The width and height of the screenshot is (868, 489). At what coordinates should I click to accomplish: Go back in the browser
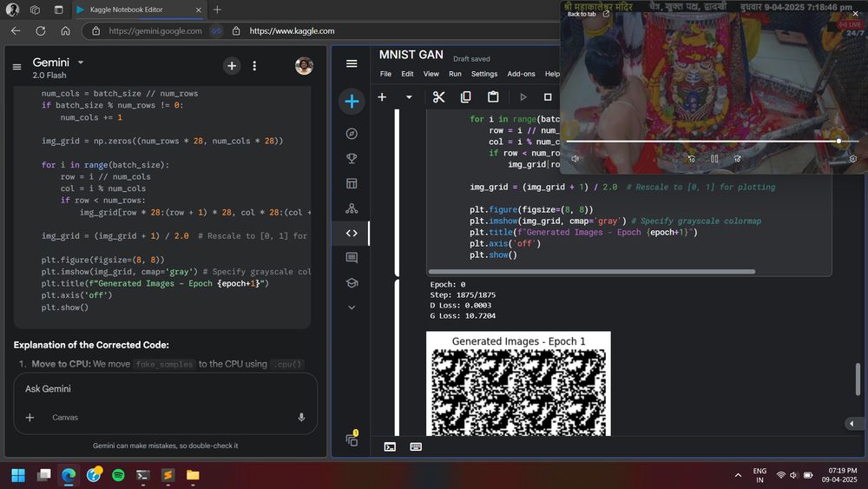click(x=16, y=31)
